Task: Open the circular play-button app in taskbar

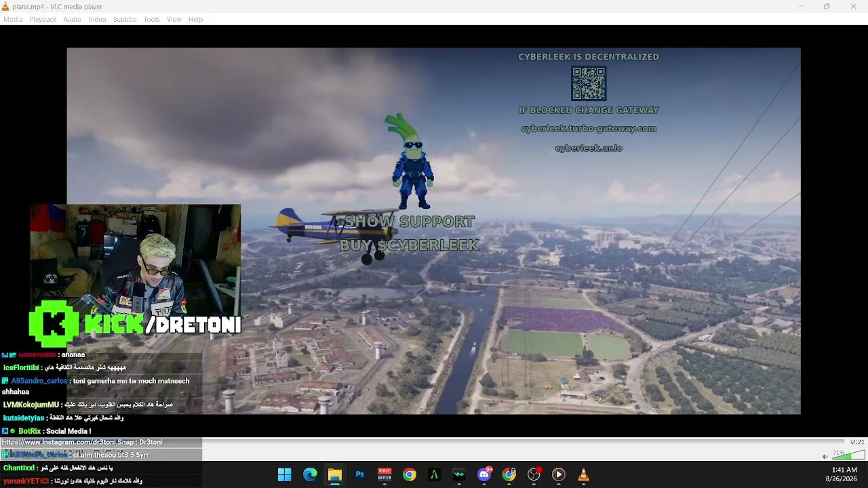Action: tap(559, 474)
